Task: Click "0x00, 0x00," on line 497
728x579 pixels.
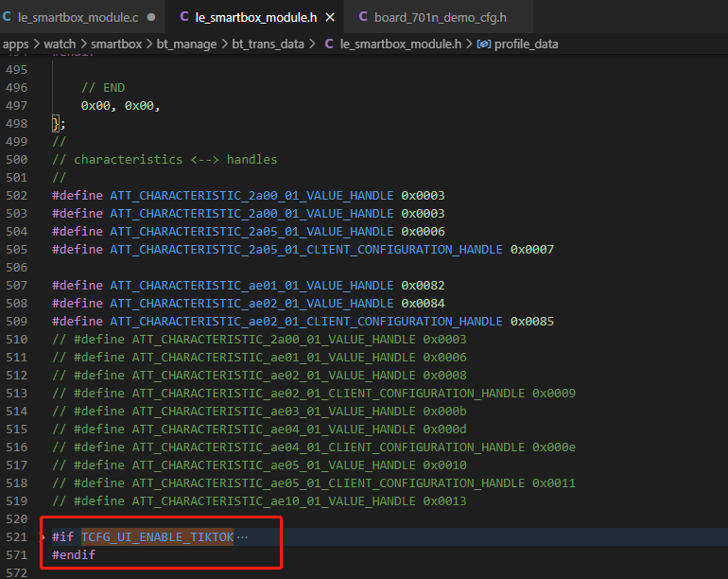Action: (x=121, y=106)
